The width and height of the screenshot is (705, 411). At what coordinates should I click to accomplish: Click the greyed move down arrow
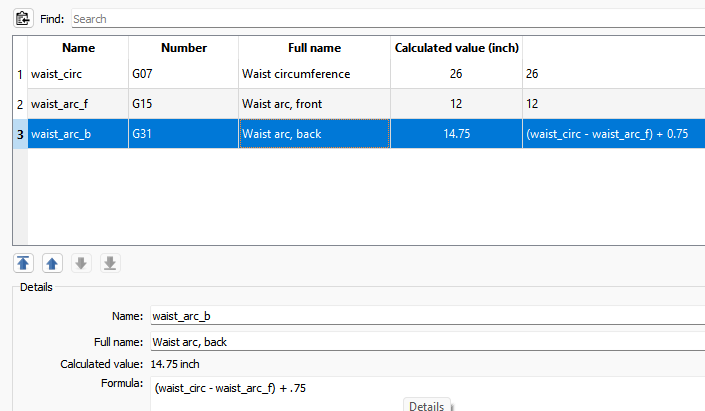pyautogui.click(x=81, y=263)
